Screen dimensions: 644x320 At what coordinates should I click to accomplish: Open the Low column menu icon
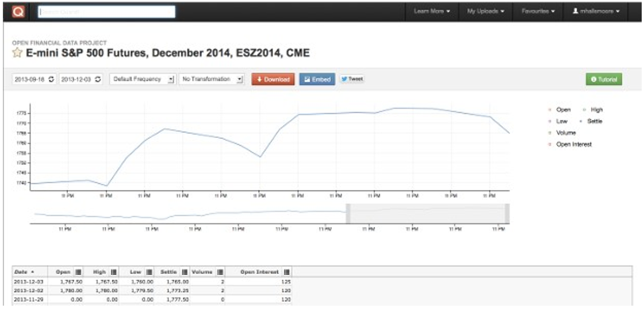[149, 272]
